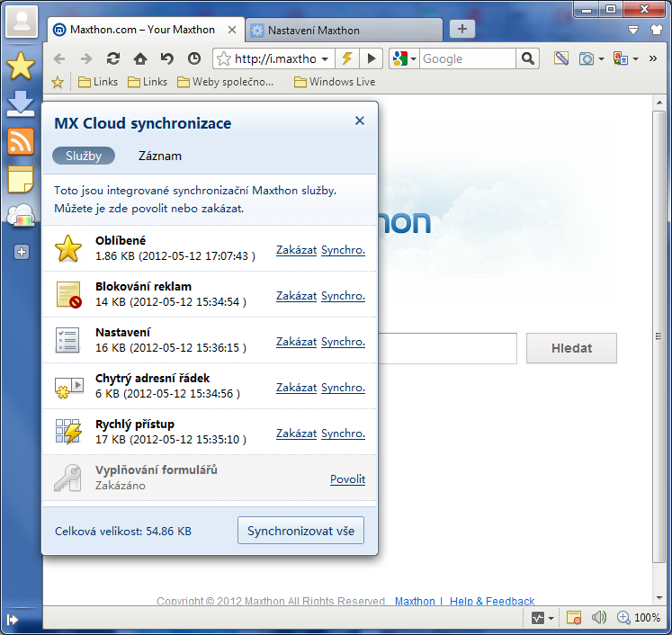Switch rendering engine lightning icon

coord(347,58)
